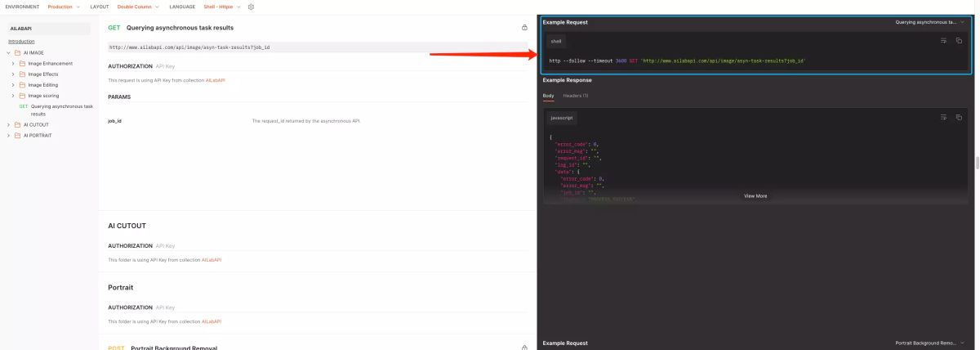Click the page vertical scrollbar thumb
Image resolution: width=980 pixels, height=350 pixels.
pyautogui.click(x=976, y=162)
